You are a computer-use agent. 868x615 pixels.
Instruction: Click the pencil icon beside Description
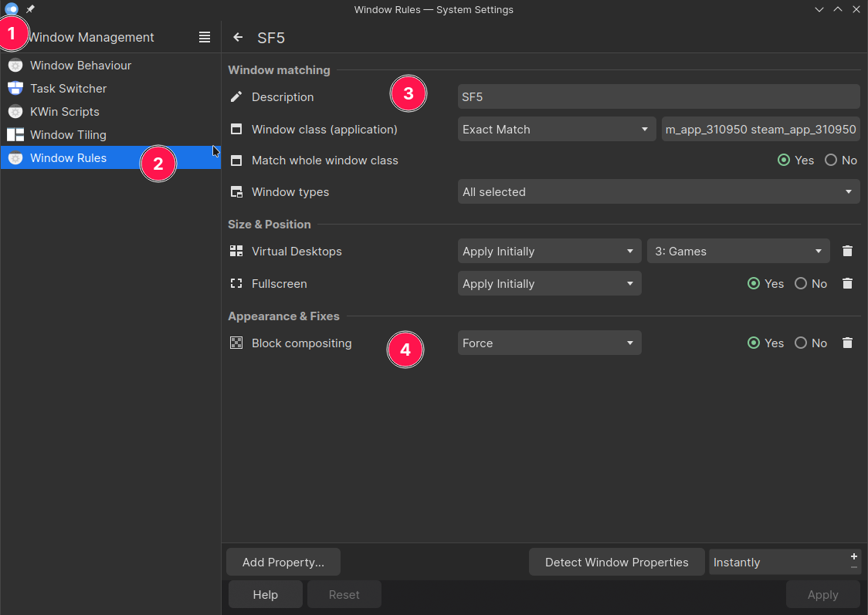pyautogui.click(x=236, y=96)
